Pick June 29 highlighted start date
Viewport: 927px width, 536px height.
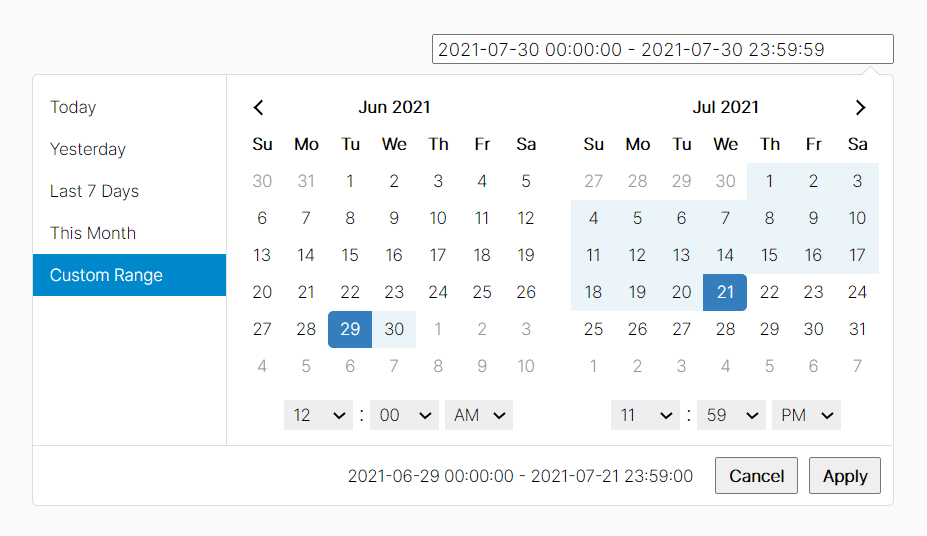(350, 329)
